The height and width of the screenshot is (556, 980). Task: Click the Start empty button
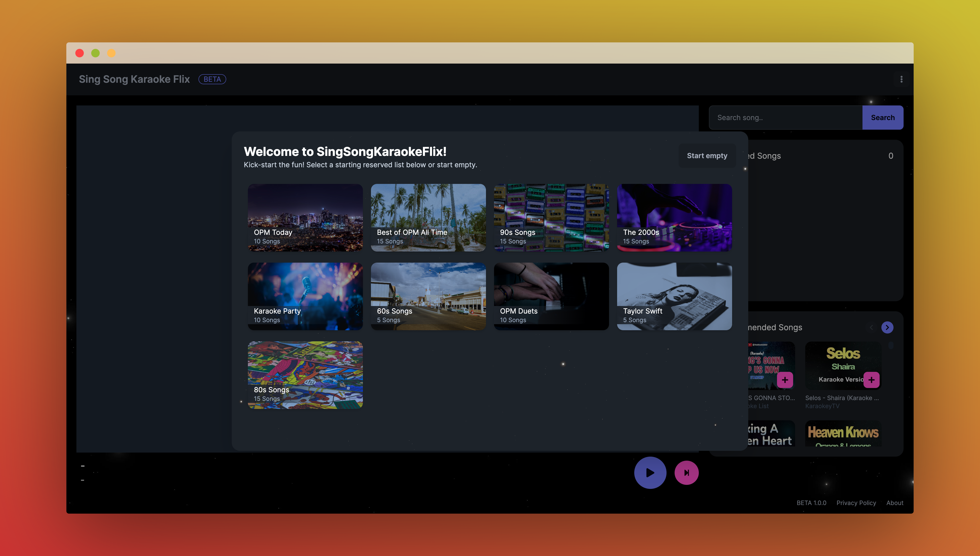[x=707, y=155]
